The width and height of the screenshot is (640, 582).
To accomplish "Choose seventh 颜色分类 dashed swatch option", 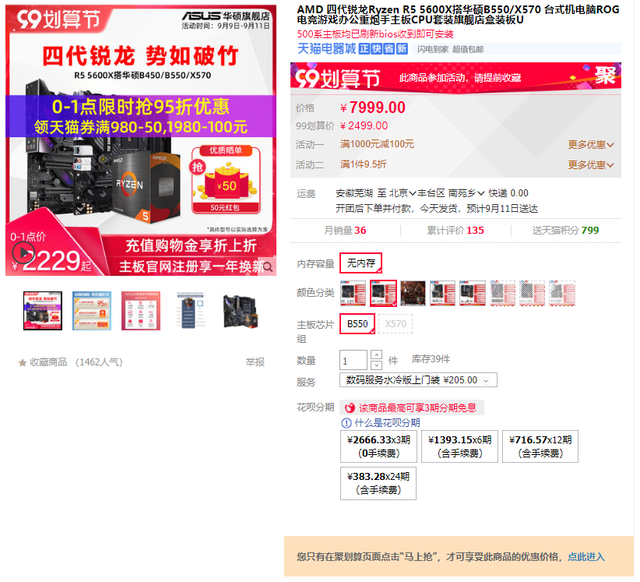I will click(532, 293).
